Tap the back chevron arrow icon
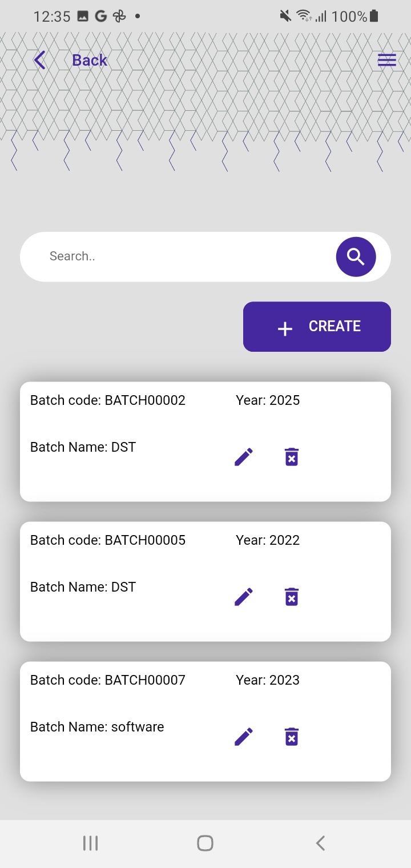411x868 pixels. (39, 60)
